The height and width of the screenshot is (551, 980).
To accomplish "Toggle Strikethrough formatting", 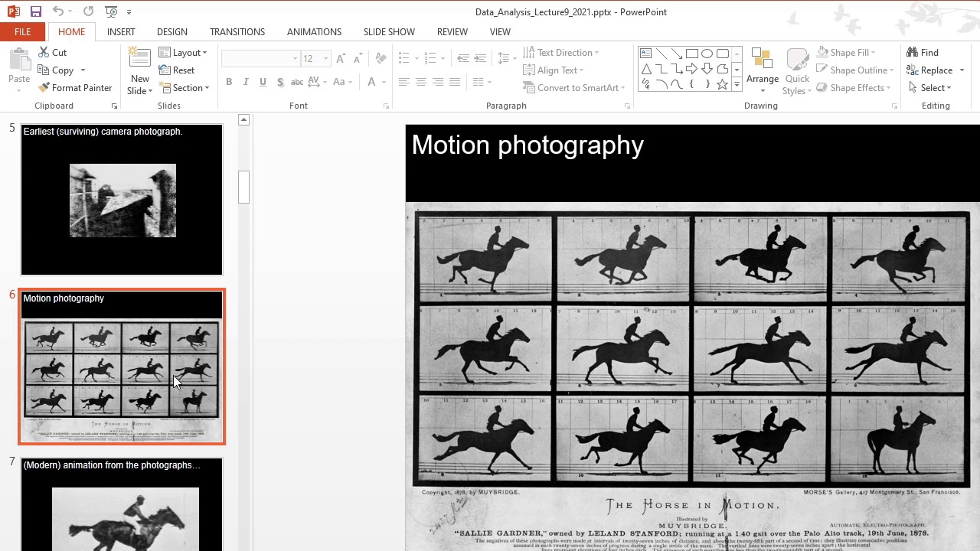I will [297, 82].
